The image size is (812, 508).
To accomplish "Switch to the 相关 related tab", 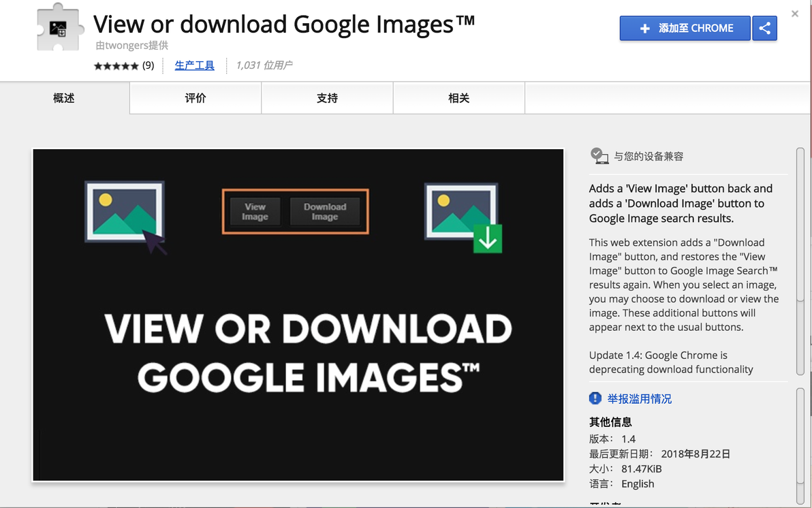I will [459, 98].
